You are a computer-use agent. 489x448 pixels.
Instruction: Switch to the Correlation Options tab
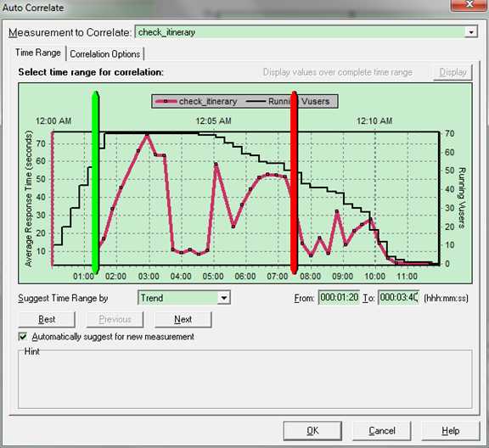[105, 54]
